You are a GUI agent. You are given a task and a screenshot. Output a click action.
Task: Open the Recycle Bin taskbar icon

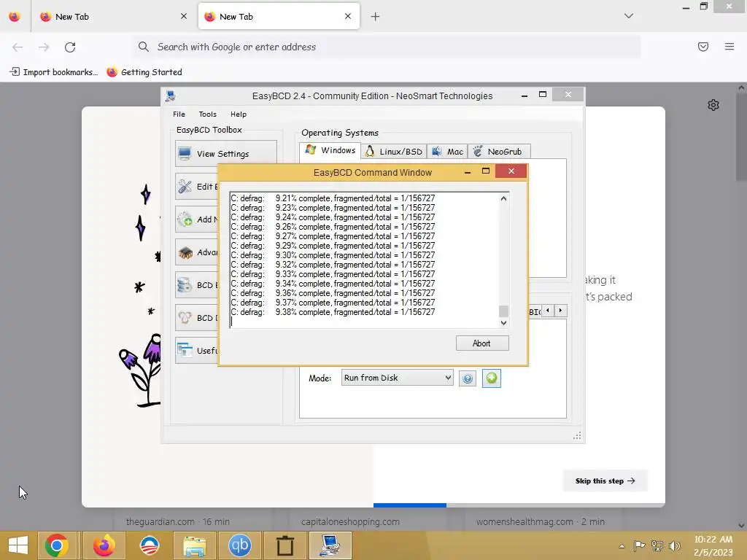[285, 545]
